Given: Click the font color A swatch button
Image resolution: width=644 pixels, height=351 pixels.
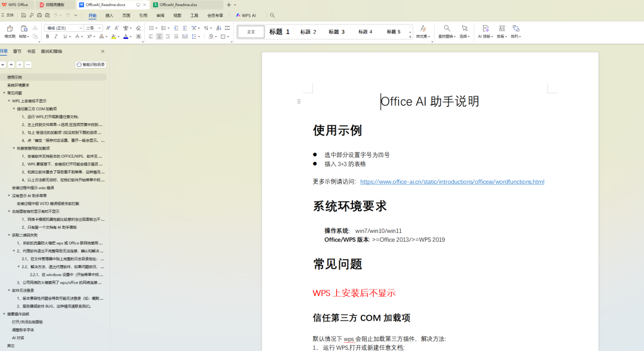Looking at the screenshot, I should click(126, 36).
